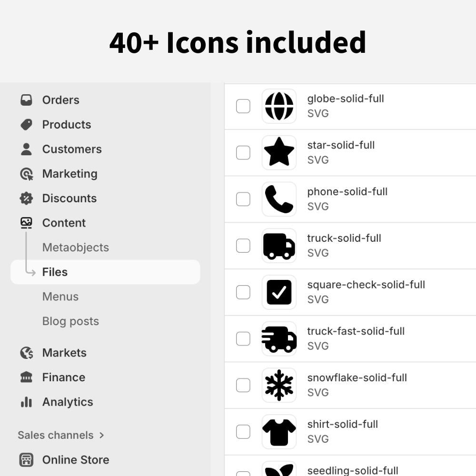Open the Content picture icon

tap(26, 223)
